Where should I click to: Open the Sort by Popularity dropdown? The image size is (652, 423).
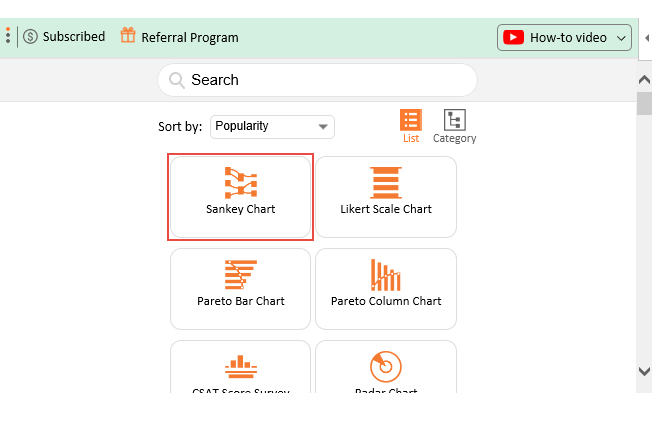tap(272, 127)
